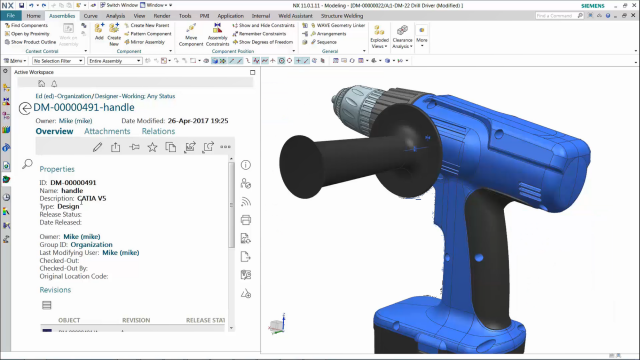Click the pencil edit icon in Overview toolbar

click(x=97, y=147)
